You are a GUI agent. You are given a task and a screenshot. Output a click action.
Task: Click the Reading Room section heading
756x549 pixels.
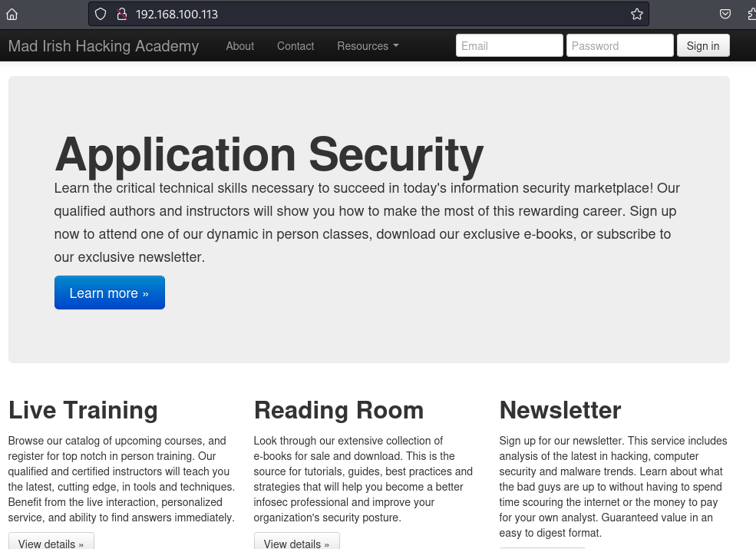pos(338,410)
